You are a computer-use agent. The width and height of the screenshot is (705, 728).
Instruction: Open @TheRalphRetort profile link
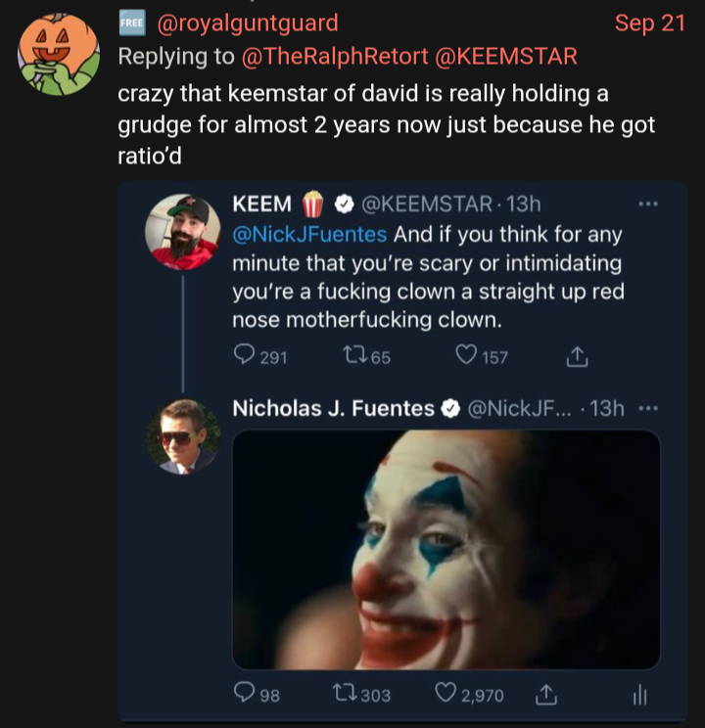(x=330, y=56)
